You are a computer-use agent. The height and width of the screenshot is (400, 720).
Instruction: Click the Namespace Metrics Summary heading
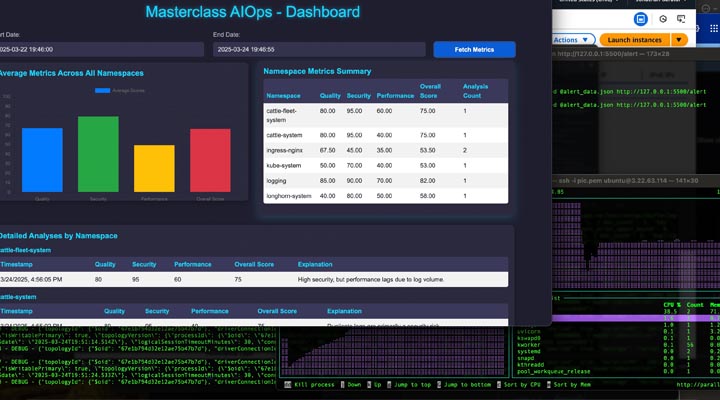tap(317, 71)
